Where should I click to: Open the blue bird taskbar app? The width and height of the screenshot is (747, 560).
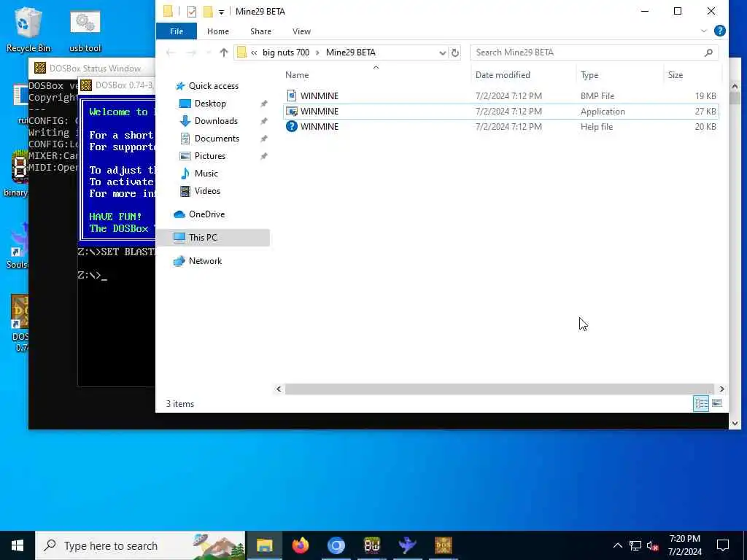[407, 545]
